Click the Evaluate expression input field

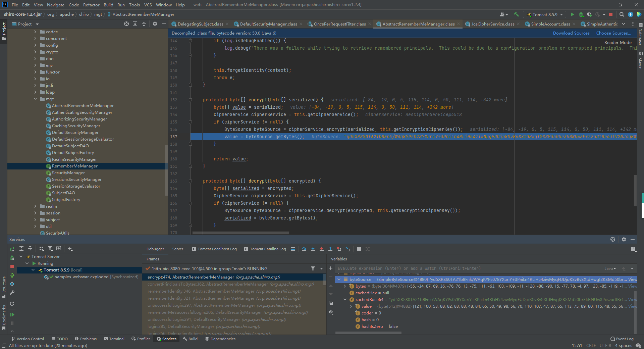pyautogui.click(x=470, y=268)
